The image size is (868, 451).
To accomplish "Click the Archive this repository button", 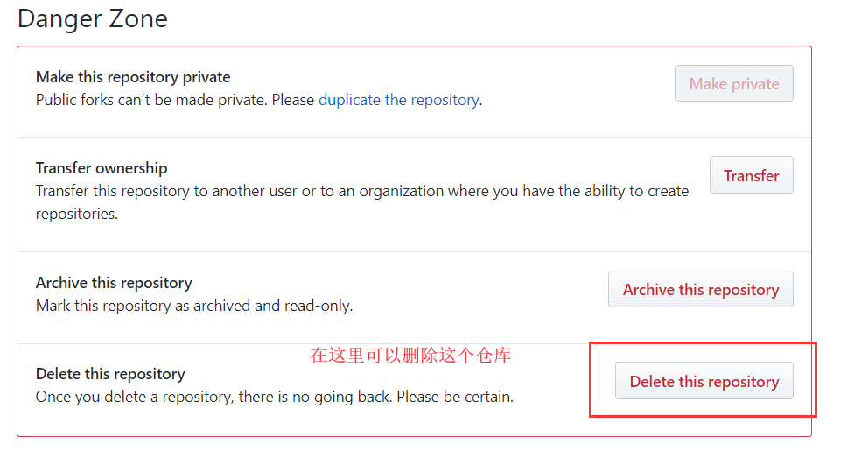I will 700,289.
